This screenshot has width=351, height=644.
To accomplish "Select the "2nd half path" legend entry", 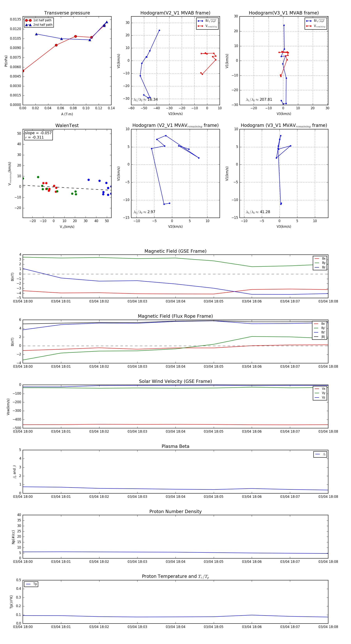I will (x=39, y=25).
